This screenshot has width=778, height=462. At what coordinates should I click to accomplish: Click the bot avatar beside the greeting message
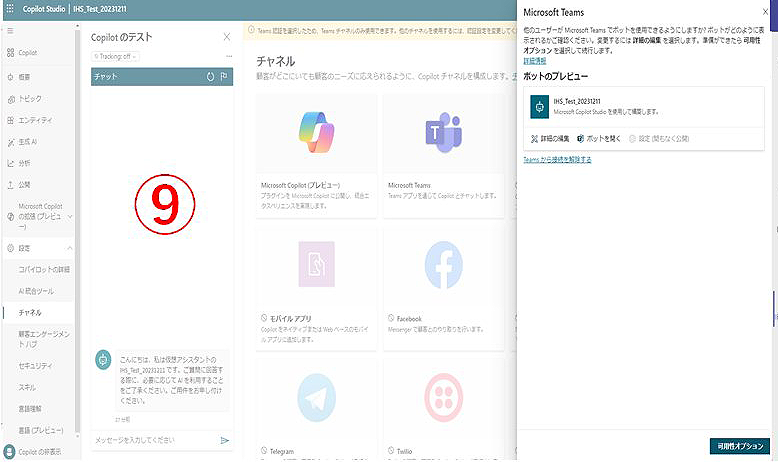coord(103,360)
